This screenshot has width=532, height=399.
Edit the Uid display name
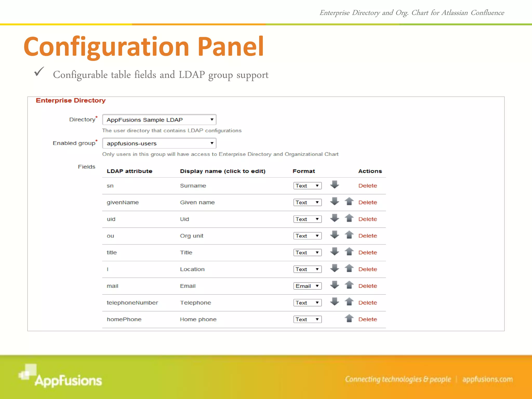184,219
